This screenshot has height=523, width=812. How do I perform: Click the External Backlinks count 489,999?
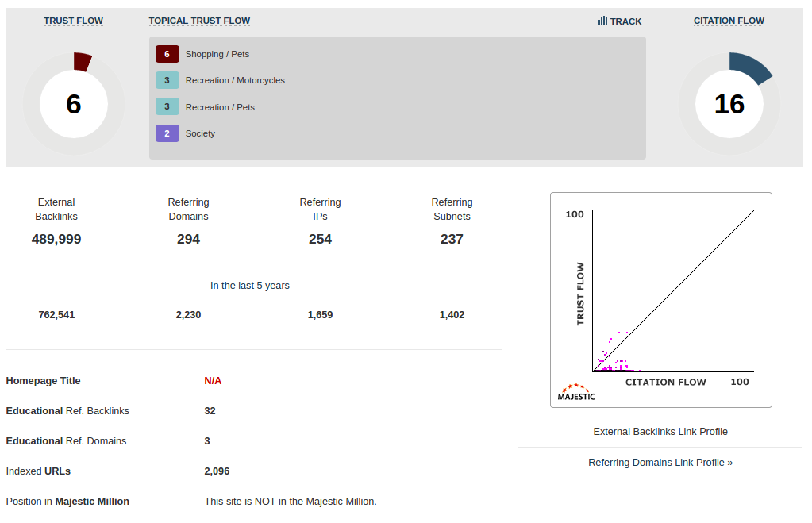coord(56,239)
